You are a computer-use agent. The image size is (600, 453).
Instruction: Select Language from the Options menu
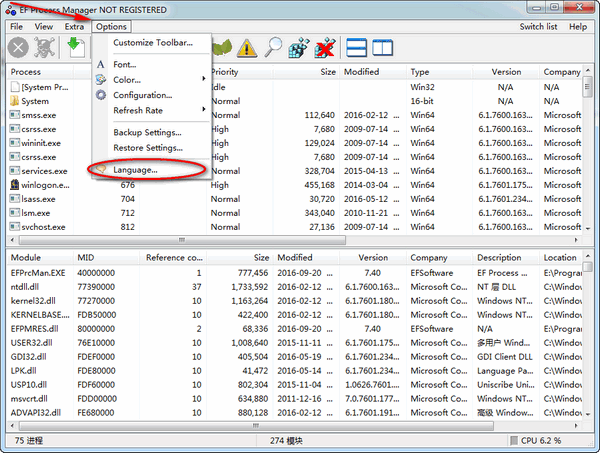[136, 170]
